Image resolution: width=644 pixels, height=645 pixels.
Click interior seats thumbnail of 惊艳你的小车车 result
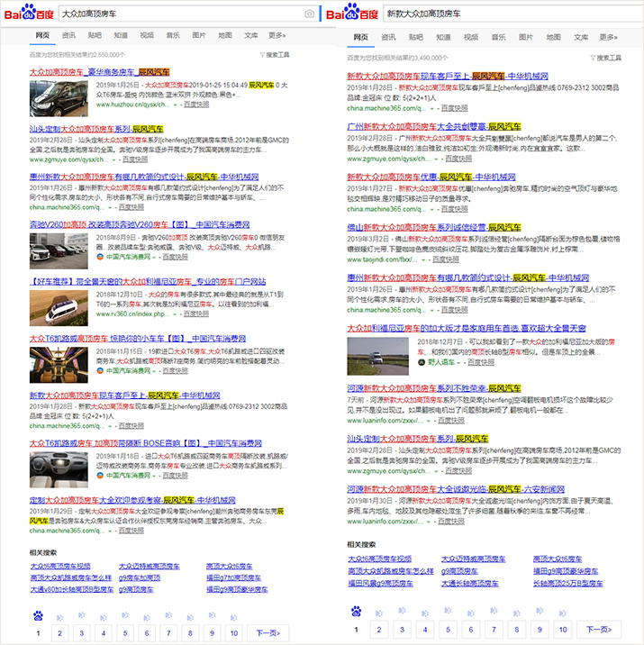[x=59, y=365]
